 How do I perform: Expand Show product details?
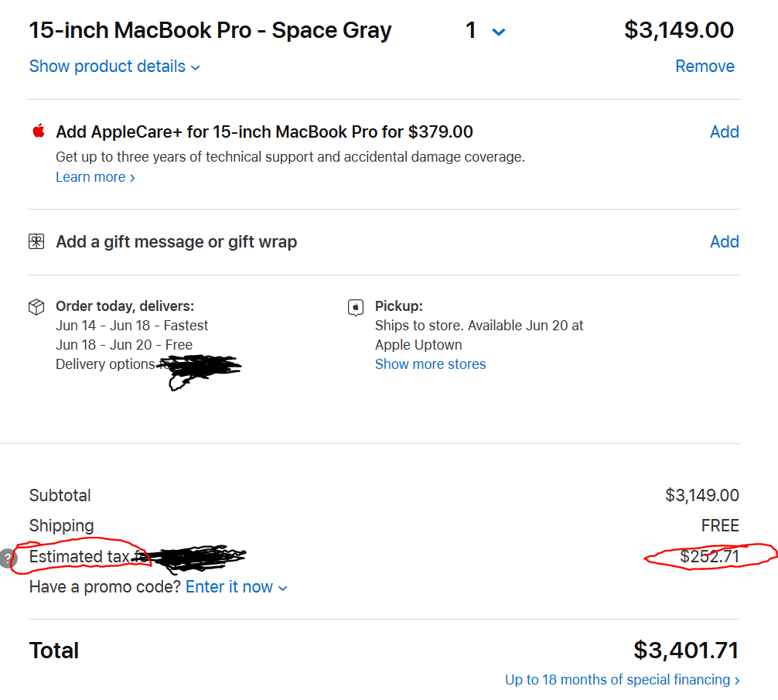(114, 67)
